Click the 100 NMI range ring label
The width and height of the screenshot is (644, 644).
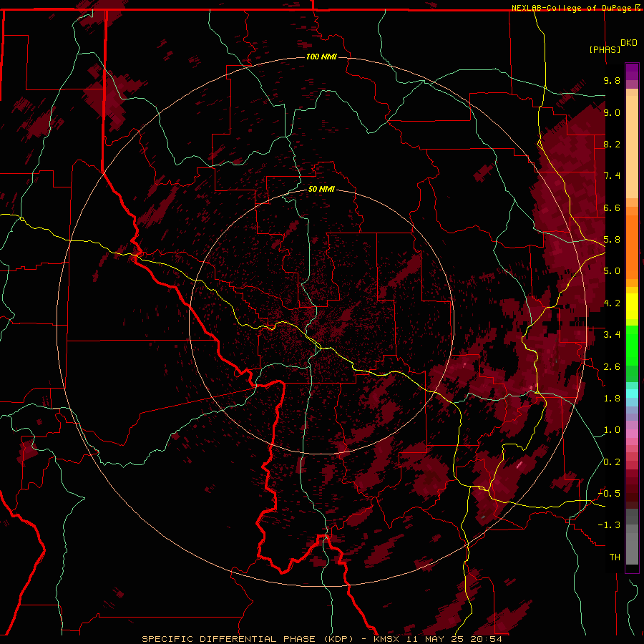[x=321, y=57]
